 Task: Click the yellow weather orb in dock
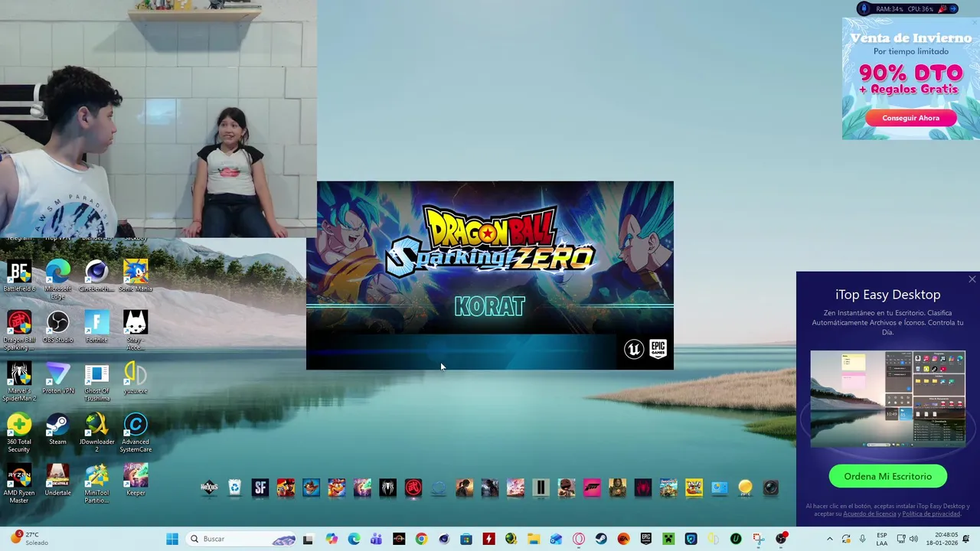745,487
